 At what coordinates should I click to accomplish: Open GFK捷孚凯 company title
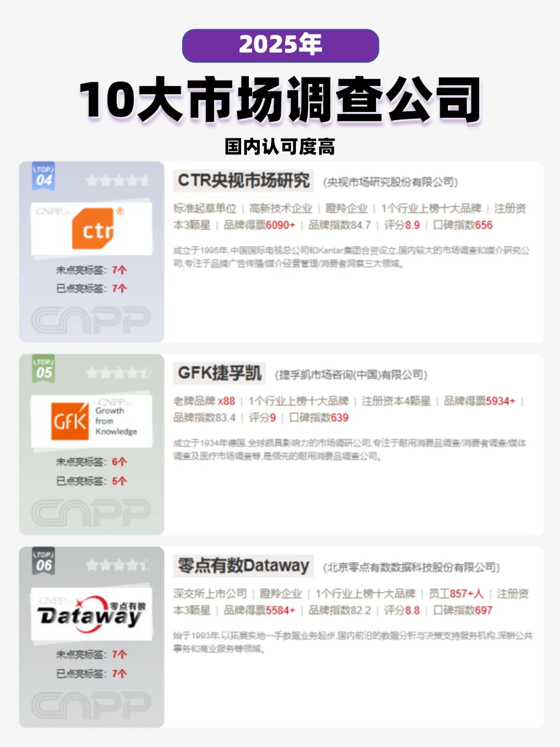(219, 373)
